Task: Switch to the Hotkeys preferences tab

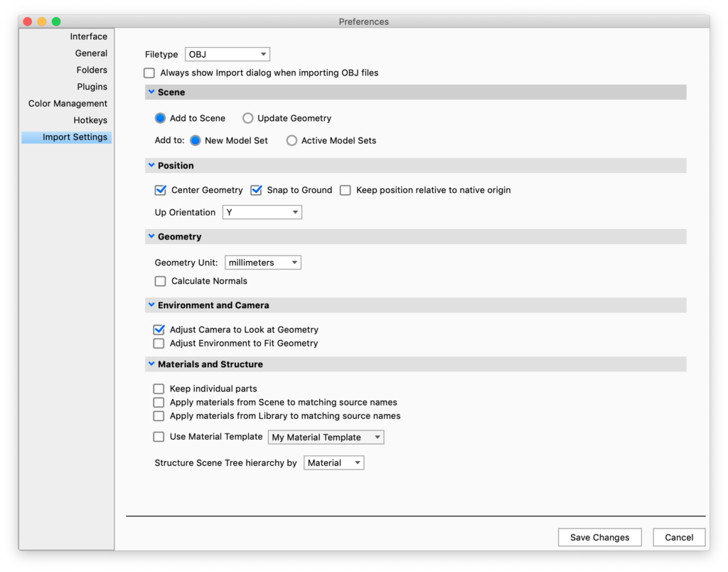Action: (x=90, y=120)
